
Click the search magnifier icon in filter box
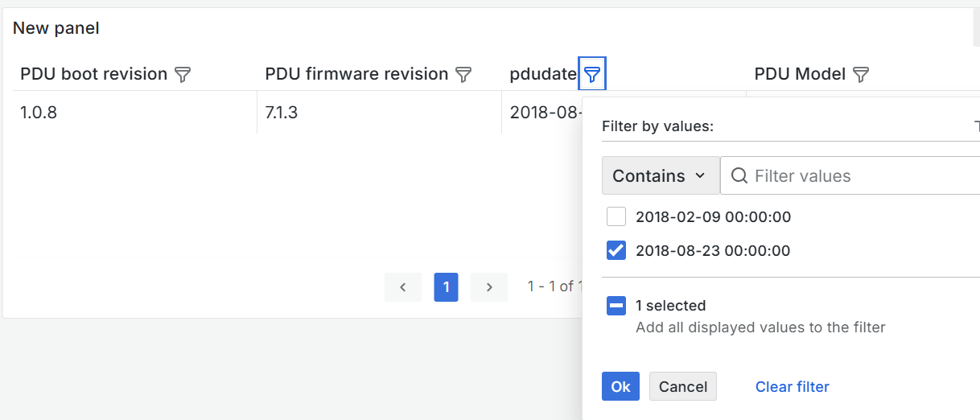pyautogui.click(x=739, y=176)
